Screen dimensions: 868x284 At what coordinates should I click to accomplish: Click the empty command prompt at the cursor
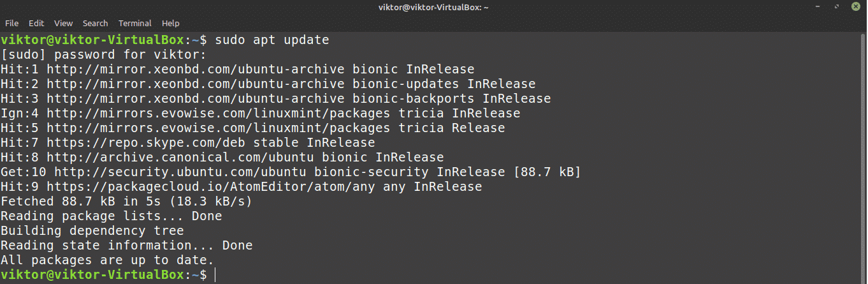(216, 275)
